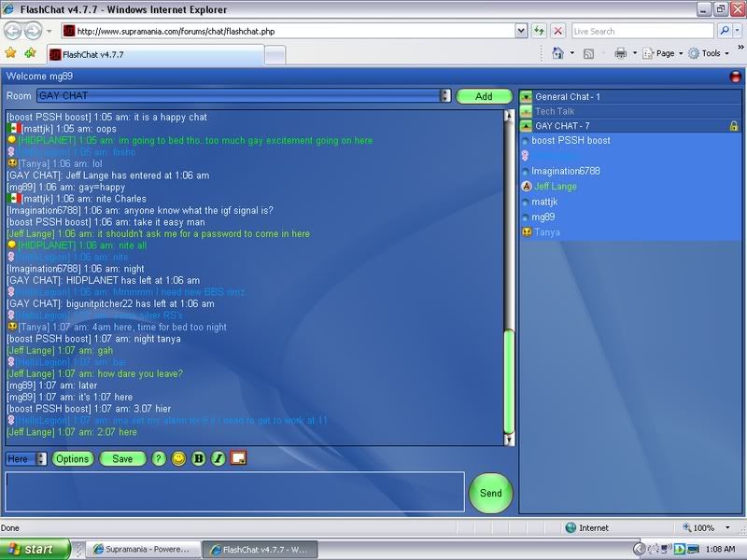747x560 pixels.
Task: Open the Tools menu dropdown
Action: (x=727, y=53)
